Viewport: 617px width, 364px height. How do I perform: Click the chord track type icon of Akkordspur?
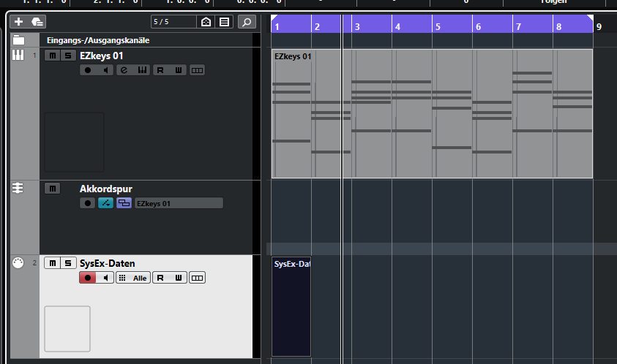point(18,188)
